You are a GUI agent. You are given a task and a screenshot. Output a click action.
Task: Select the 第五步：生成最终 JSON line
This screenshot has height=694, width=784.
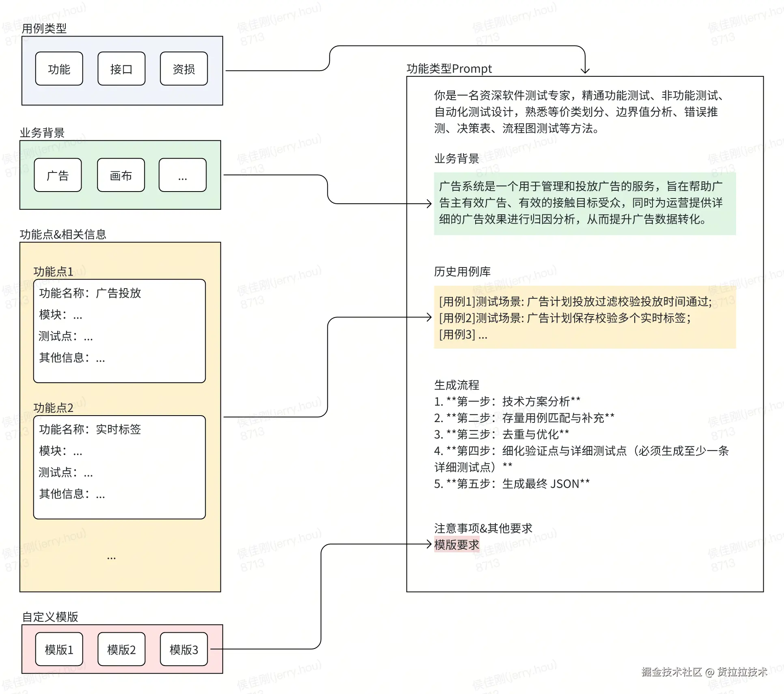[x=511, y=484]
